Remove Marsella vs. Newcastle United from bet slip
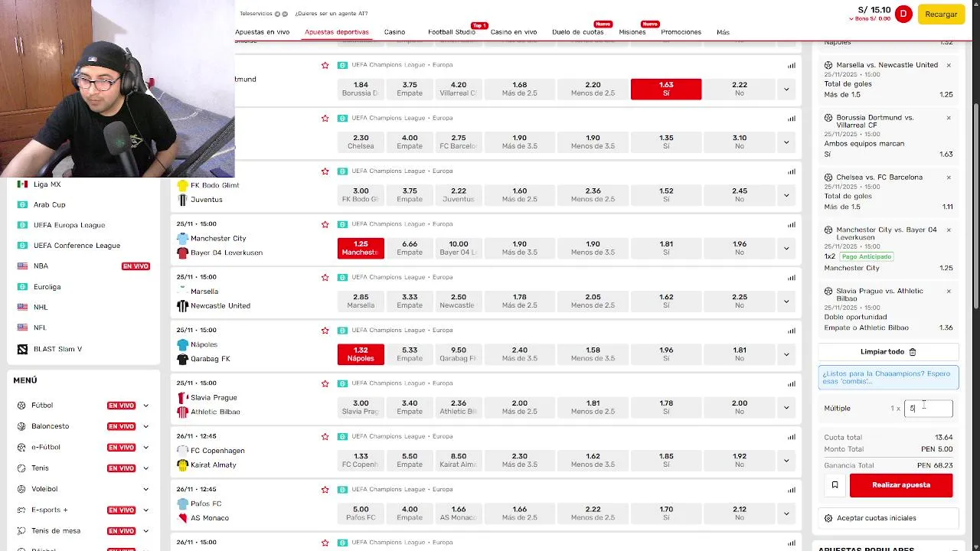 click(x=949, y=65)
